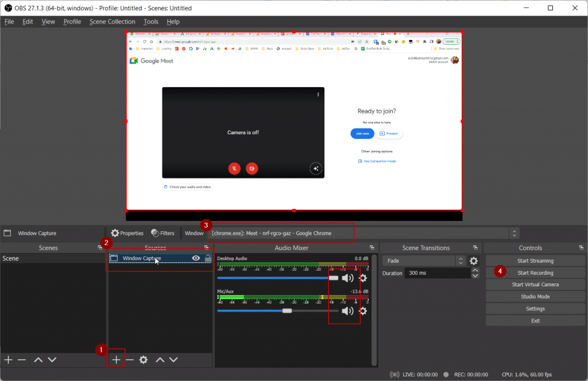Move the selected source down
The width and height of the screenshot is (588, 381).
click(x=173, y=360)
